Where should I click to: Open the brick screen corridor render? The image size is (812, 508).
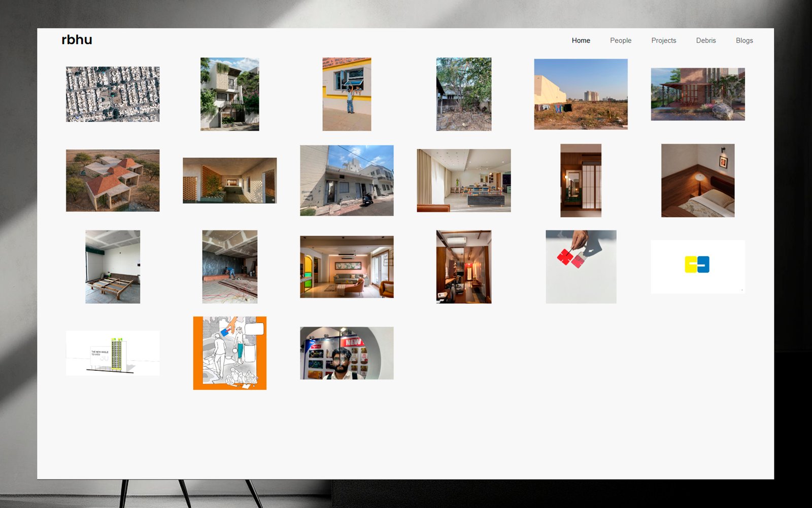click(x=230, y=180)
